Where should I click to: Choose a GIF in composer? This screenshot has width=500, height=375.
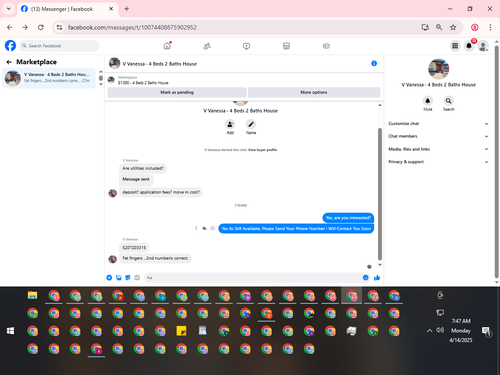click(137, 278)
